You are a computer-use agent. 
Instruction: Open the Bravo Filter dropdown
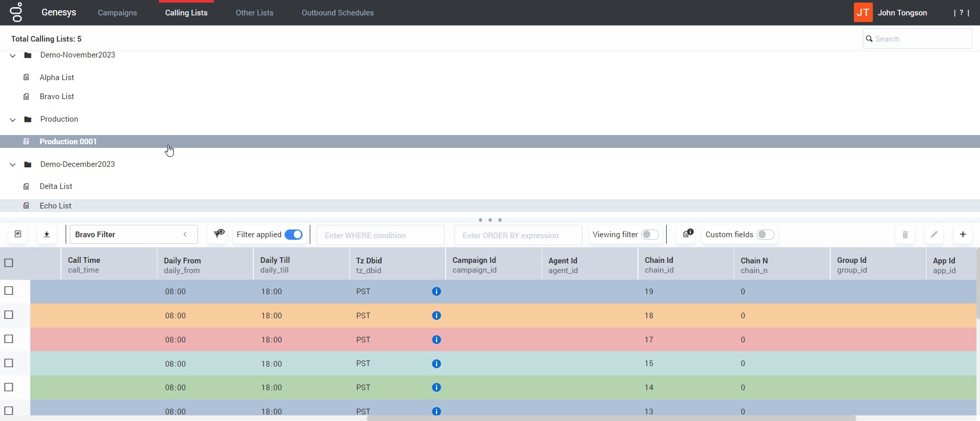pos(133,235)
